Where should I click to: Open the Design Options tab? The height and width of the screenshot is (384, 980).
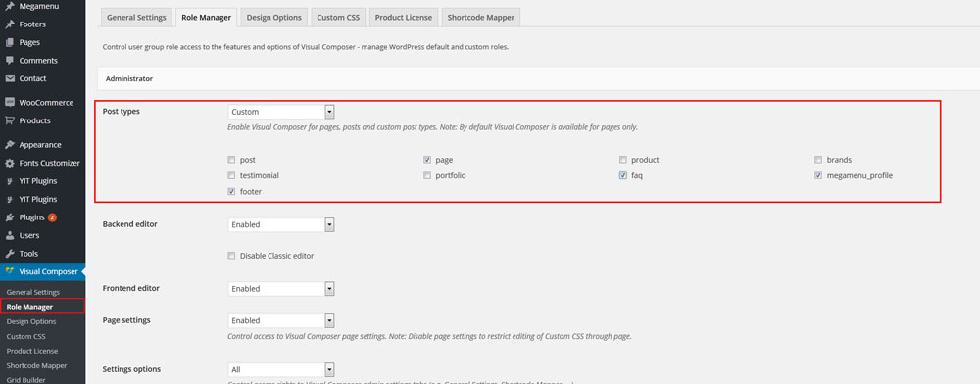[273, 18]
